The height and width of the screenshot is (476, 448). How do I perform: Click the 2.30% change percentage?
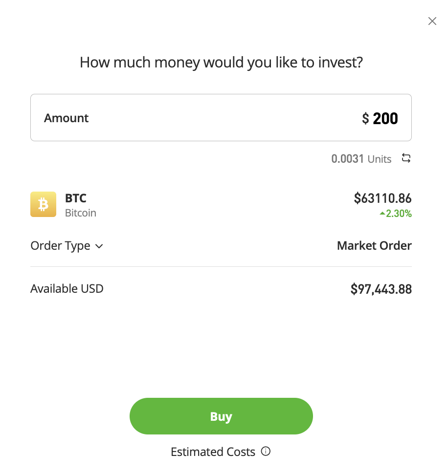pyautogui.click(x=399, y=214)
